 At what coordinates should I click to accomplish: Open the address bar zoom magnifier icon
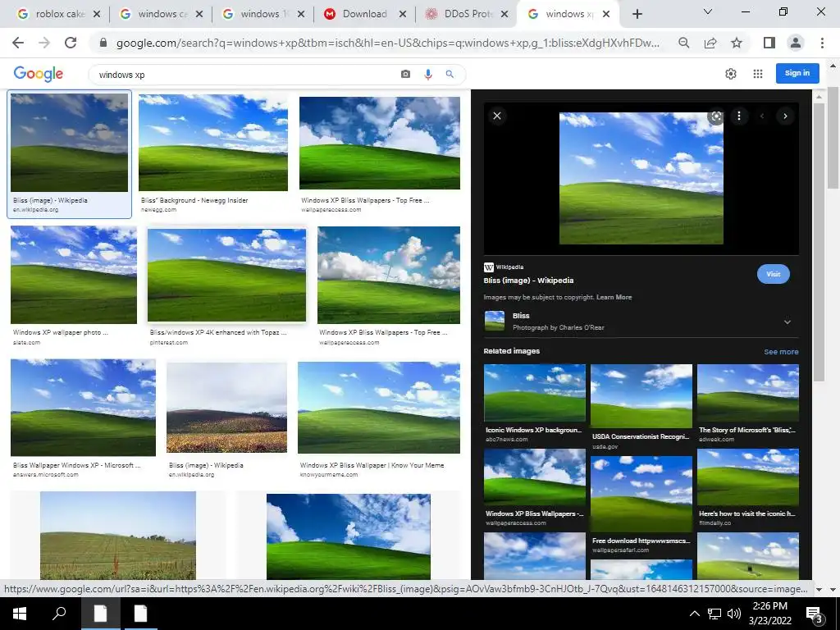tap(683, 43)
